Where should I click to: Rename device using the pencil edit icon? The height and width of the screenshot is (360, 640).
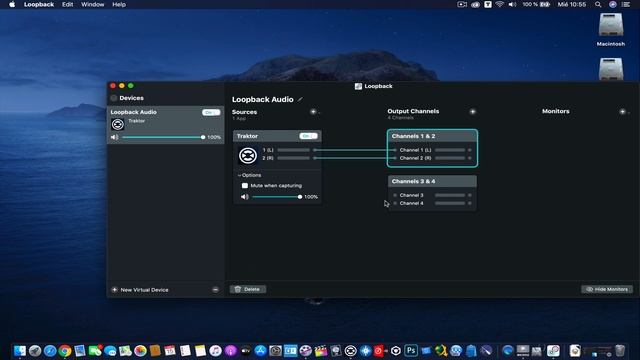(300, 99)
